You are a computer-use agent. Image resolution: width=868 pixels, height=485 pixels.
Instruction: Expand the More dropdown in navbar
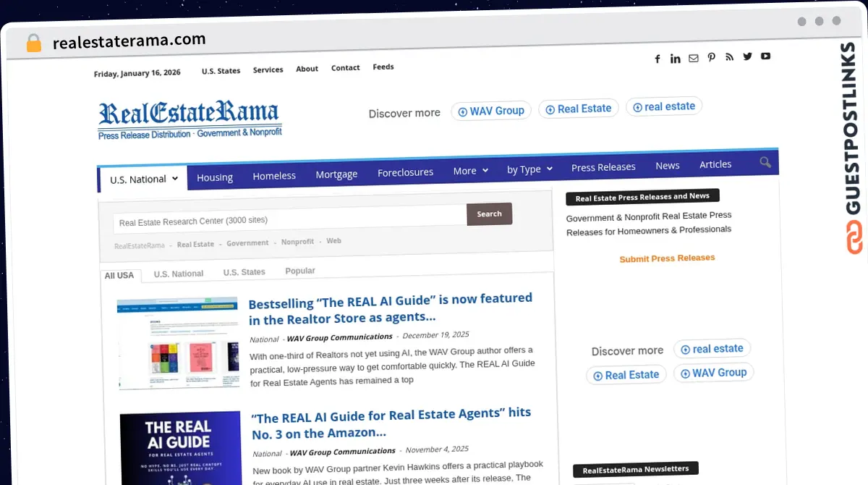pyautogui.click(x=470, y=171)
